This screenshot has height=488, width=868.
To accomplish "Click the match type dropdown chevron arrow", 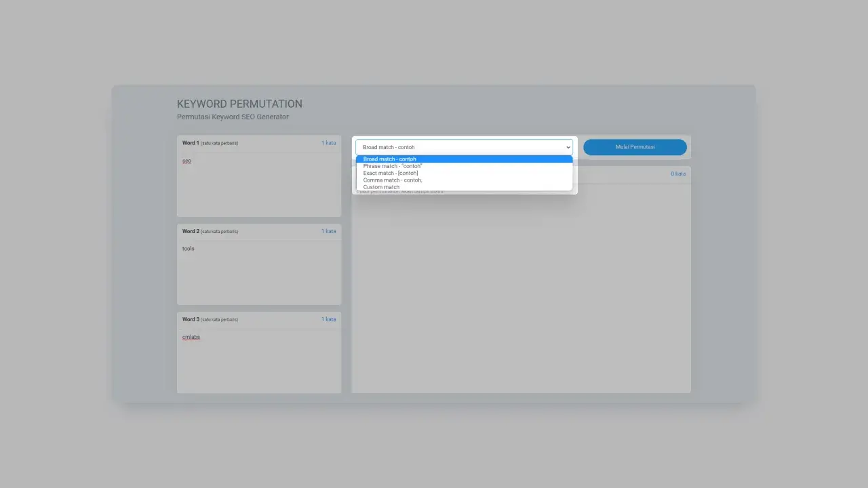I will coord(568,147).
